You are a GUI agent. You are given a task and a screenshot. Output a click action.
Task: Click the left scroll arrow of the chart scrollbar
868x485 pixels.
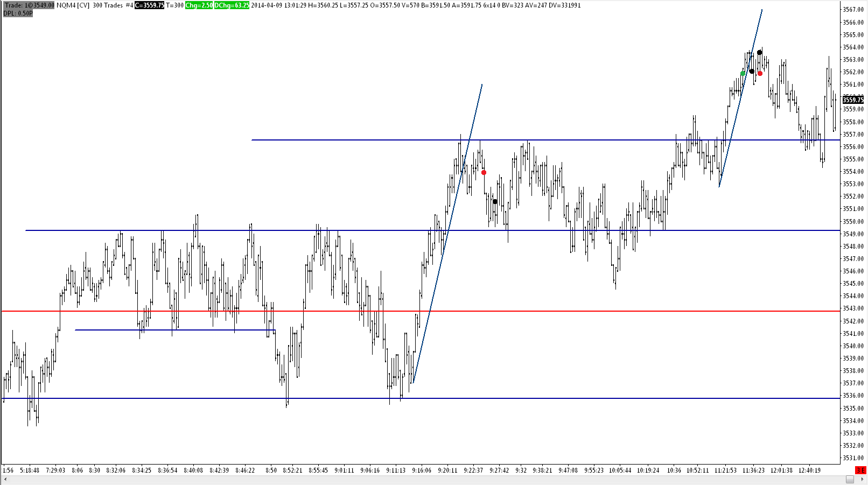click(5, 479)
